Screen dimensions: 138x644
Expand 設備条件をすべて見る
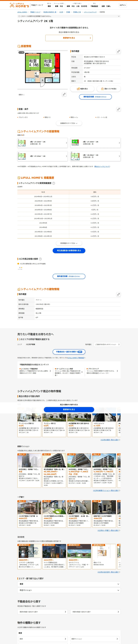[69, 123]
